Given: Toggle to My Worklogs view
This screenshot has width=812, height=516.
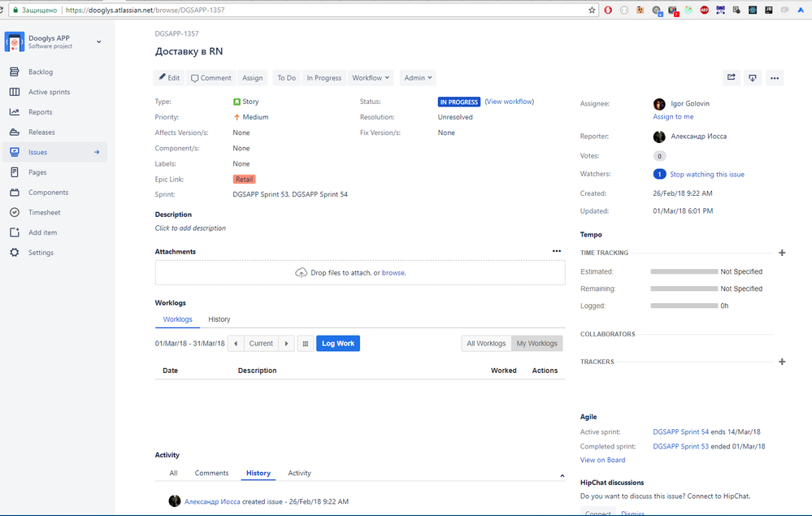Looking at the screenshot, I should pyautogui.click(x=537, y=344).
